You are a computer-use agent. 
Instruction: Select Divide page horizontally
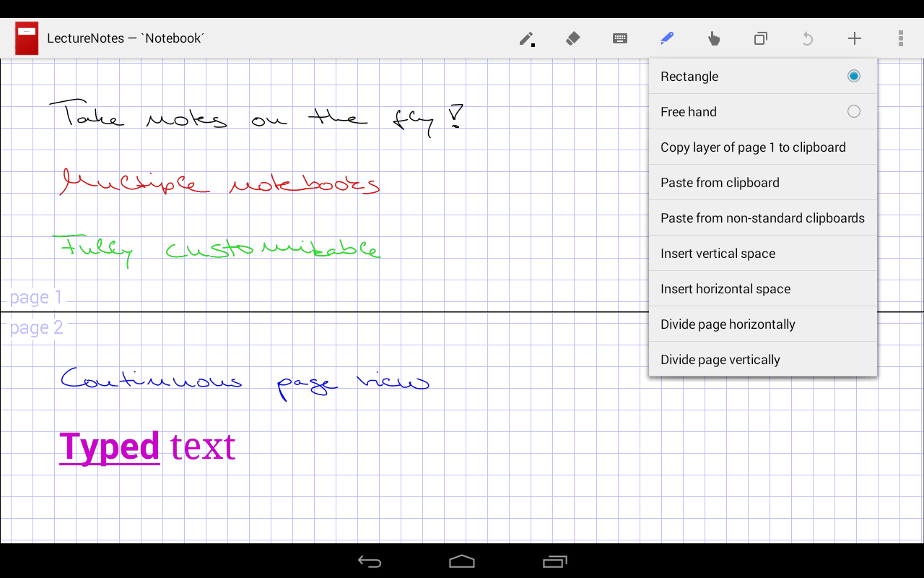(728, 324)
